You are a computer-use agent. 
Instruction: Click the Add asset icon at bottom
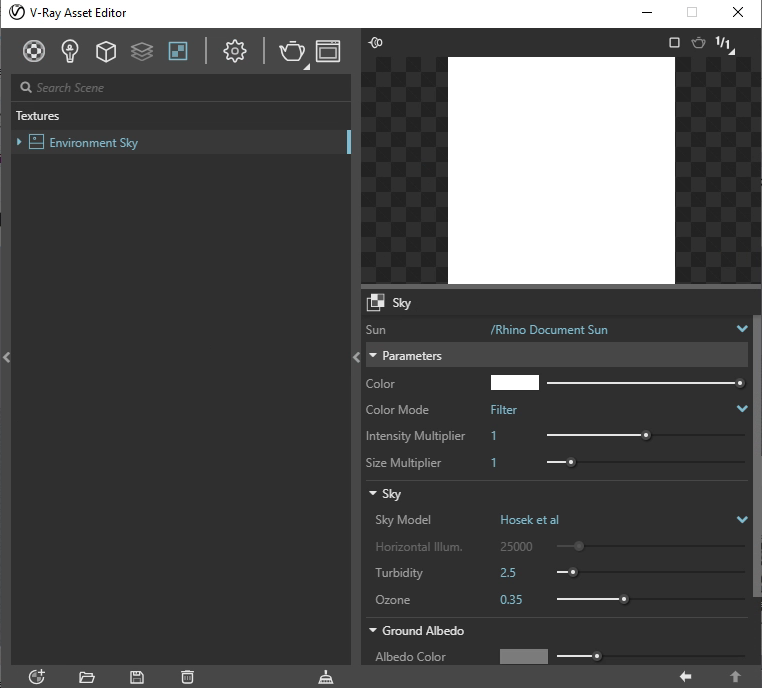tap(37, 676)
